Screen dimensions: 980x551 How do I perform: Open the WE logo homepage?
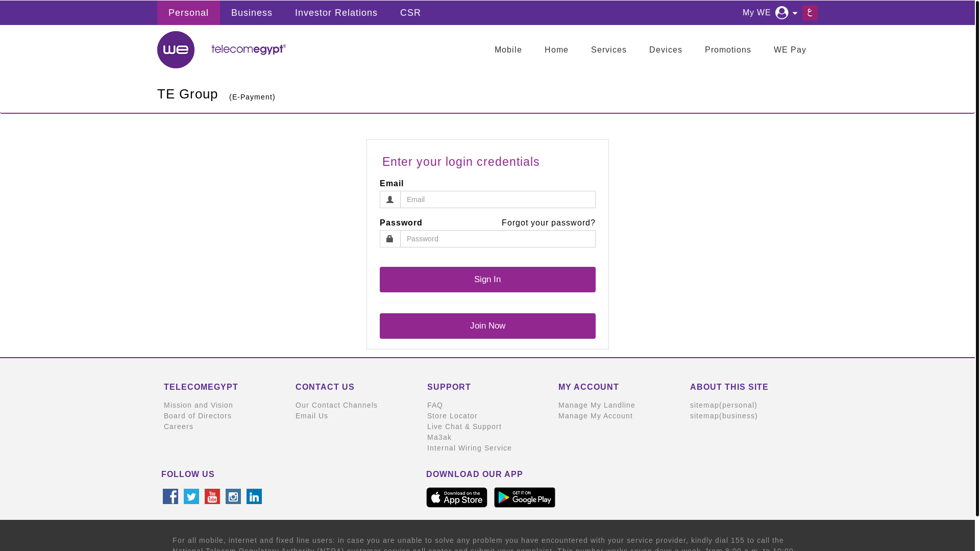[176, 49]
